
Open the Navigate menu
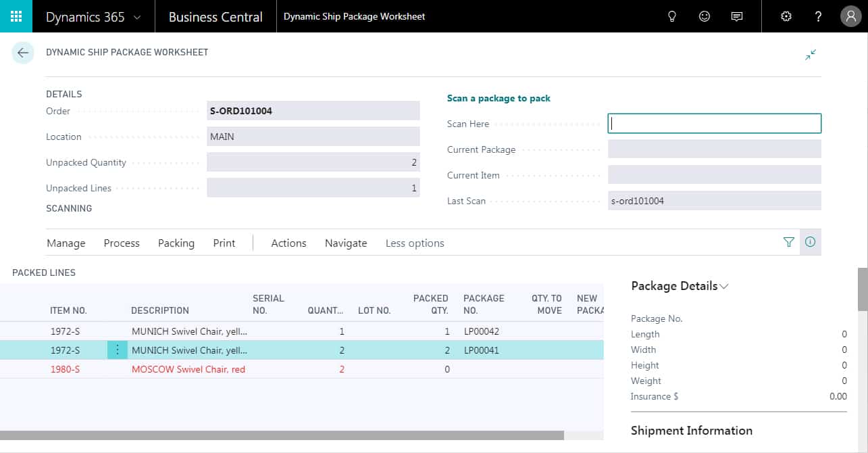[345, 243]
